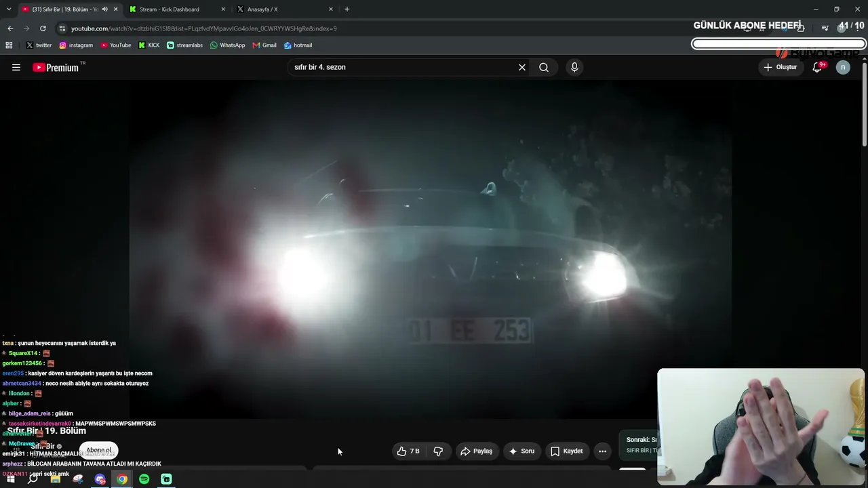Open Spotify from the taskbar
868x488 pixels.
[x=144, y=479]
